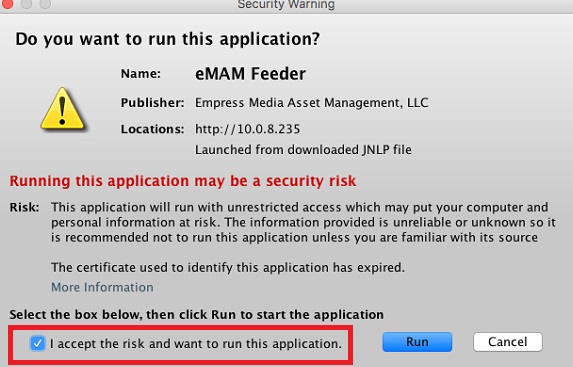The width and height of the screenshot is (573, 367).
Task: Click the 'Select the box below' instruction
Action: pos(197,315)
